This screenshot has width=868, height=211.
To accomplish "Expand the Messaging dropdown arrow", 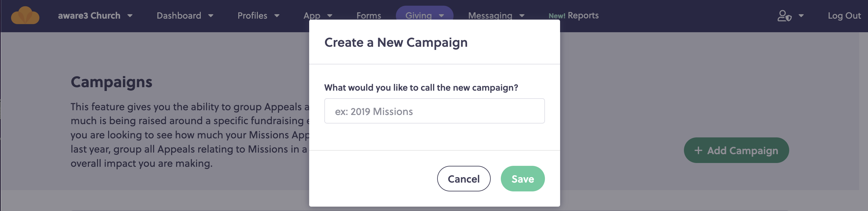I will [522, 15].
